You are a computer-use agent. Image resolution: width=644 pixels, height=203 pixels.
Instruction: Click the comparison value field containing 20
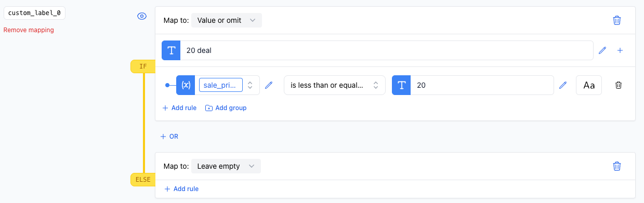point(482,85)
